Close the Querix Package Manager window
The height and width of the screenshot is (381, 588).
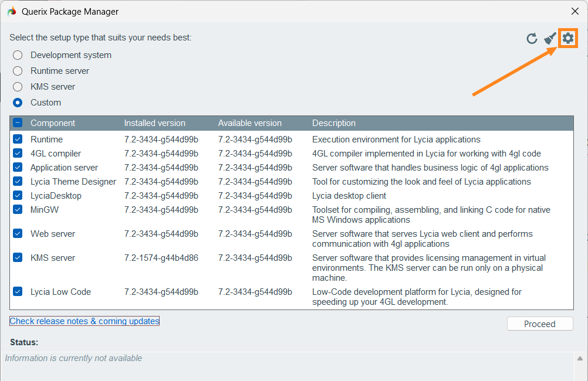(575, 11)
